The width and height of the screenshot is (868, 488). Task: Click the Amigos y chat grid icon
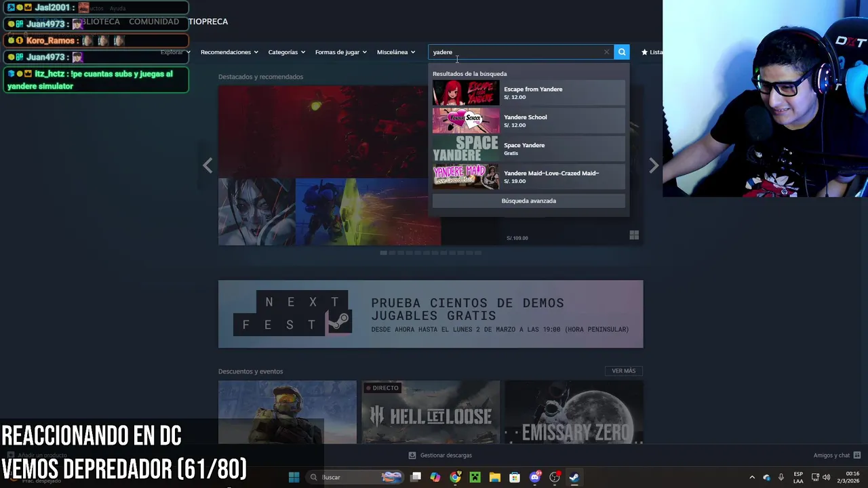point(857,455)
